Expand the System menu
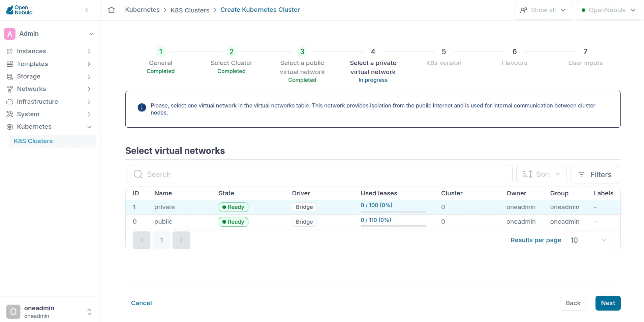644x322 pixels. (89, 114)
